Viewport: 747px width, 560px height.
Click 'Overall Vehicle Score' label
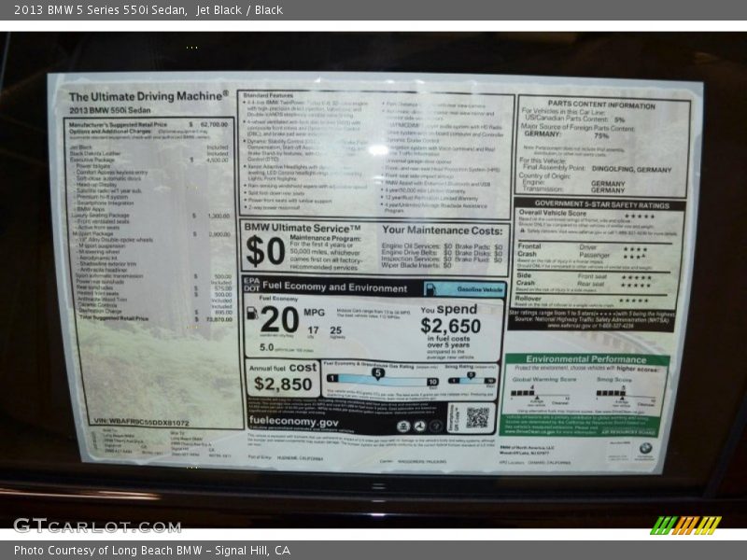click(x=553, y=213)
